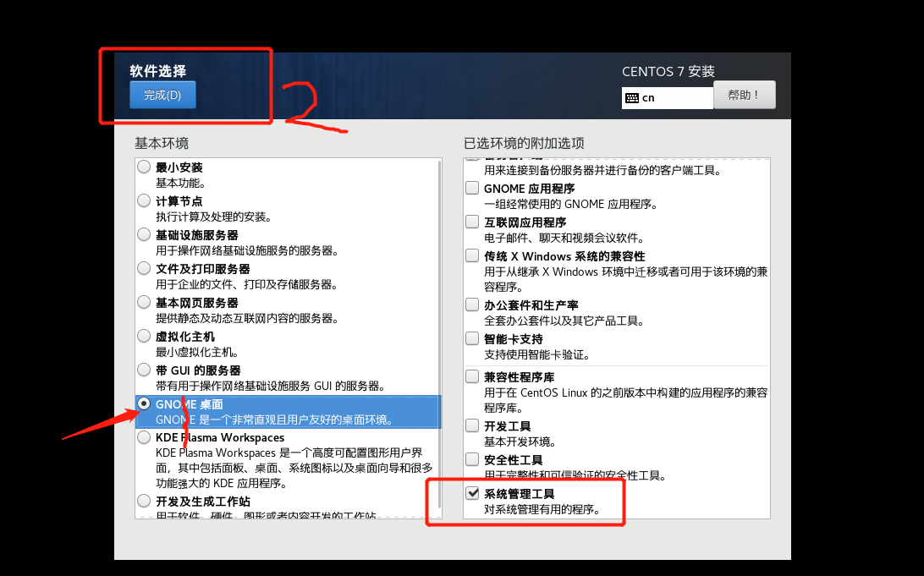Viewport: 924px width, 576px height.
Task: Click text 提供静态及动态互联网内容的服务器。
Action: (x=247, y=319)
